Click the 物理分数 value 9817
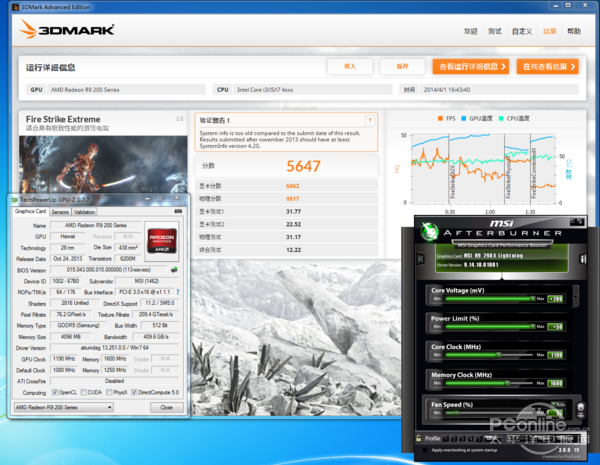Image resolution: width=600 pixels, height=465 pixels. pyautogui.click(x=292, y=199)
